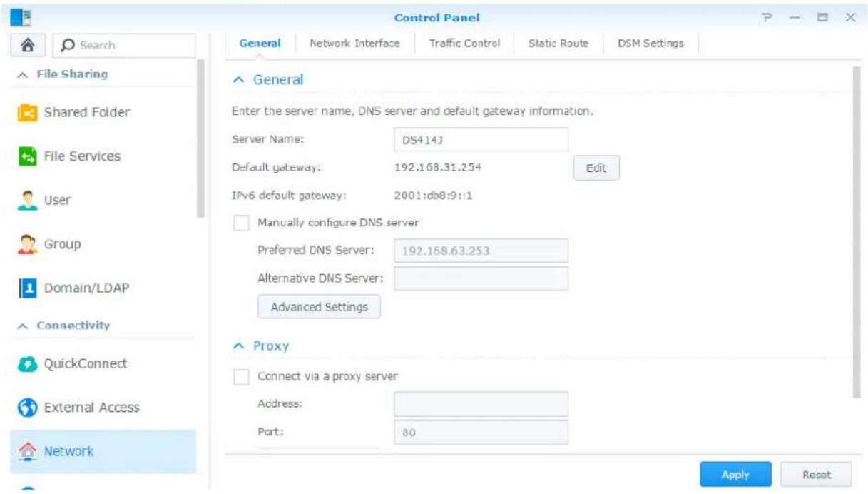Viewport: 868px width, 494px height.
Task: Click the File Services icon
Action: (x=28, y=156)
